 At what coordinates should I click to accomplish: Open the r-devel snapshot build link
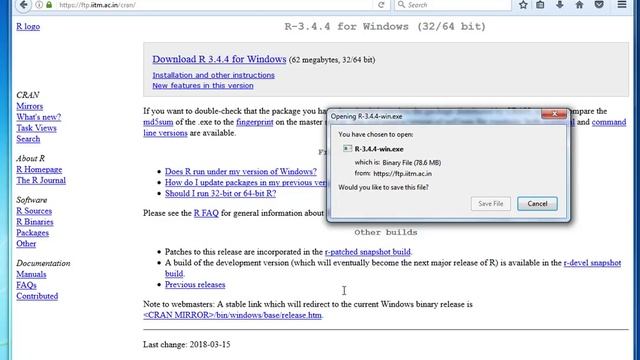[x=592, y=263]
